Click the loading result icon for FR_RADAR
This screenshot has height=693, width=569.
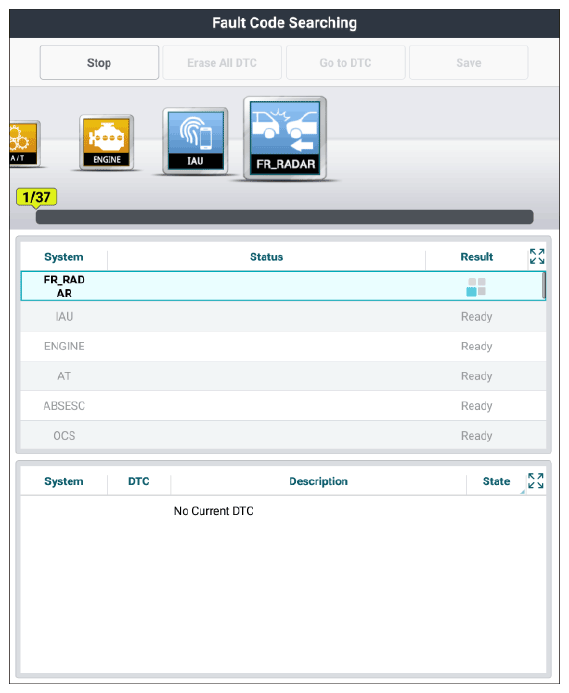[x=476, y=286]
